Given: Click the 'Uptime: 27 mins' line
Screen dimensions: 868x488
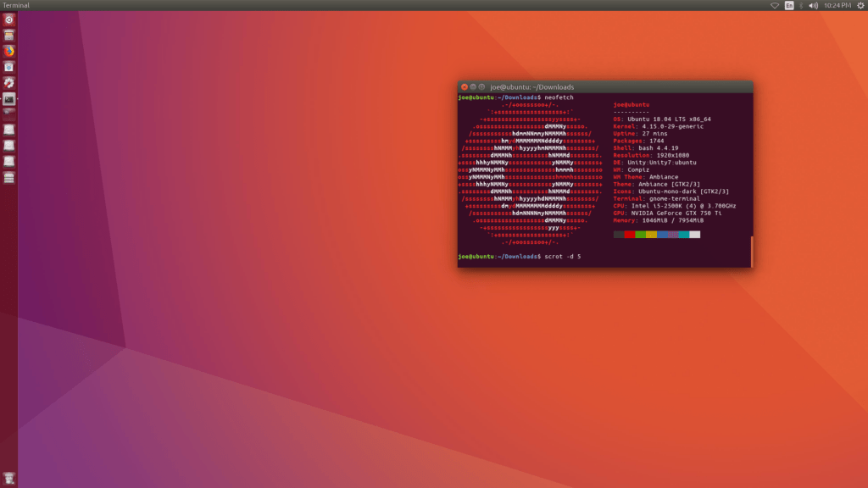Looking at the screenshot, I should [641, 133].
